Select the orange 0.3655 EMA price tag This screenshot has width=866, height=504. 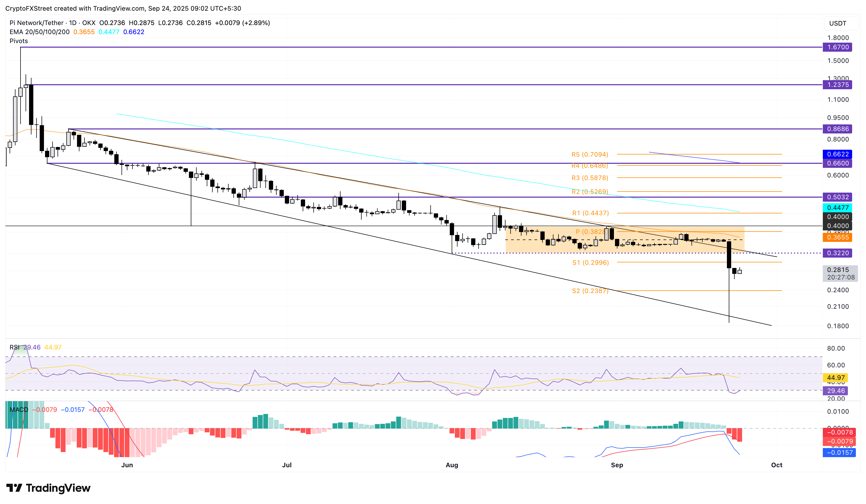(837, 237)
